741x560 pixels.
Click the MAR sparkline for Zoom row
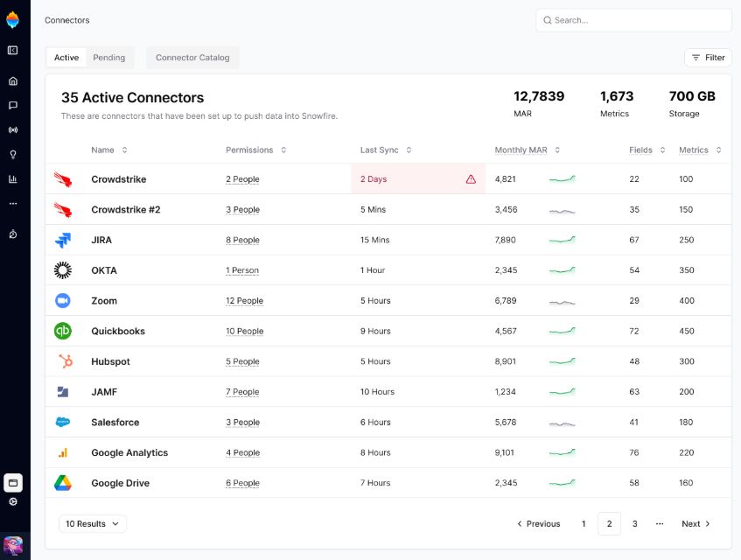pos(563,302)
